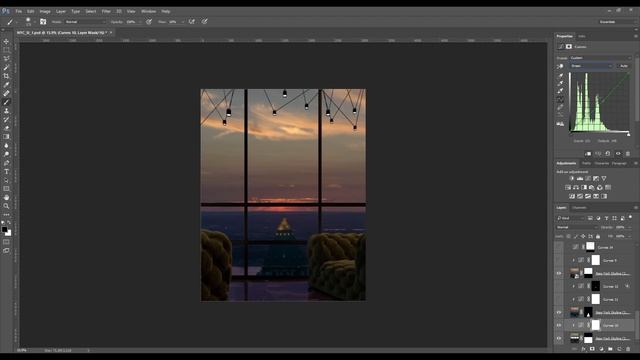Select the Eraser tool
Image resolution: width=640 pixels, height=360 pixels.
[6, 128]
